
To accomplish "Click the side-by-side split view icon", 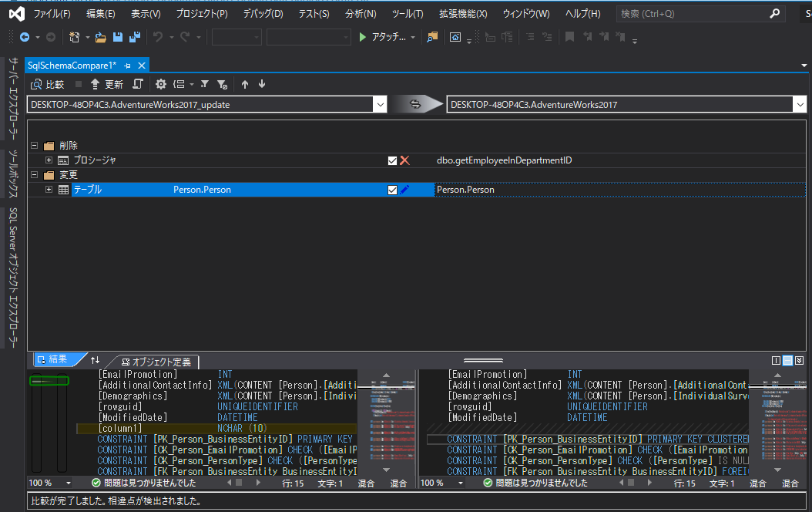I will click(776, 361).
